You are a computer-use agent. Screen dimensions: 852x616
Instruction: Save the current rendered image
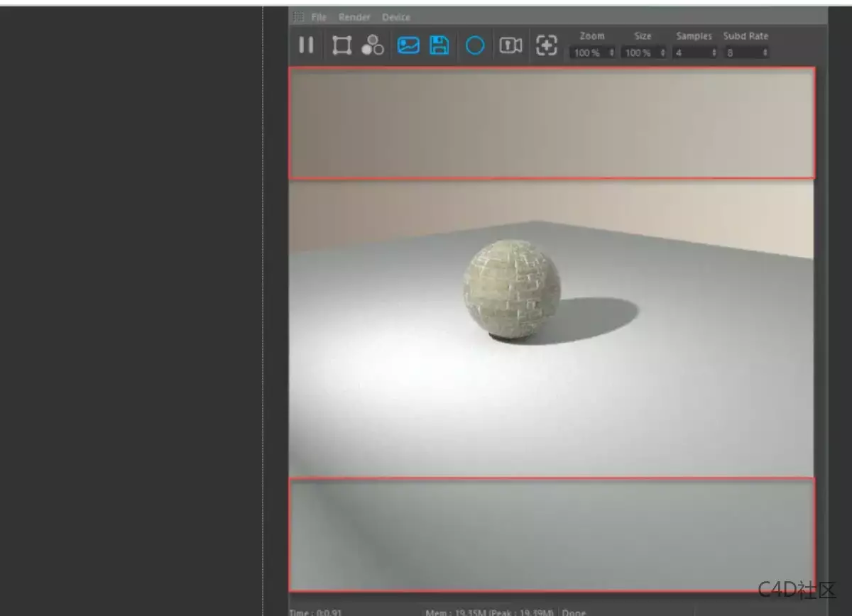point(438,45)
